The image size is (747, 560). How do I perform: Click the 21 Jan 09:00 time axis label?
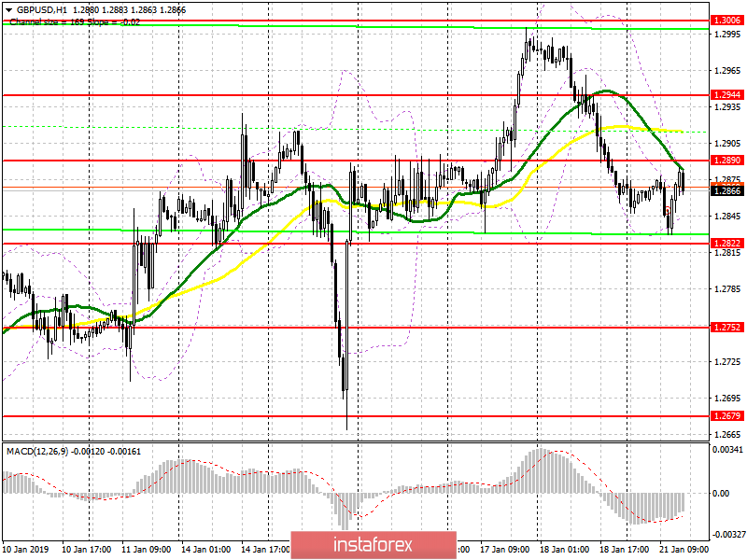(x=684, y=549)
